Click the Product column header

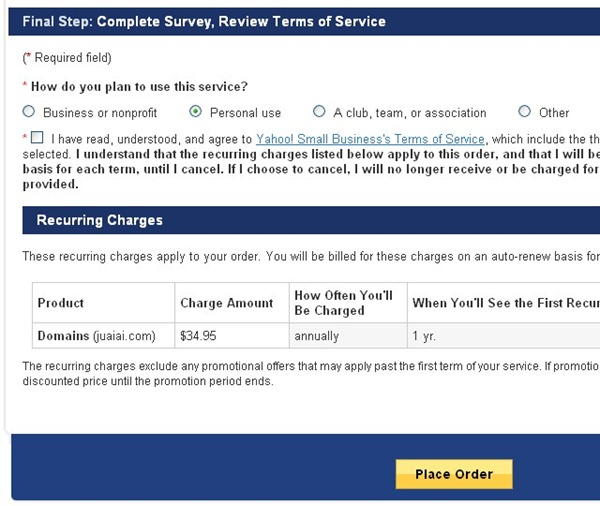tap(61, 303)
